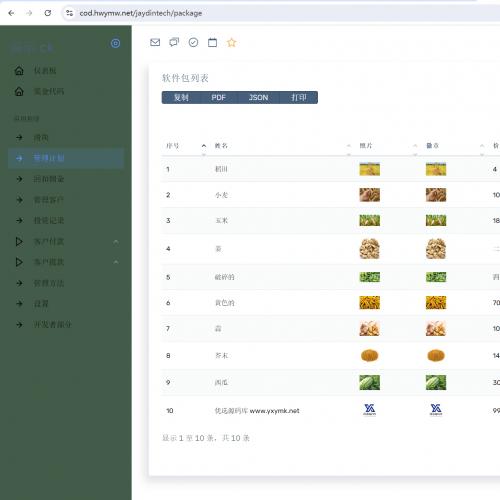
Task: Click the circled checkmark tasks icon
Action: pos(193,42)
